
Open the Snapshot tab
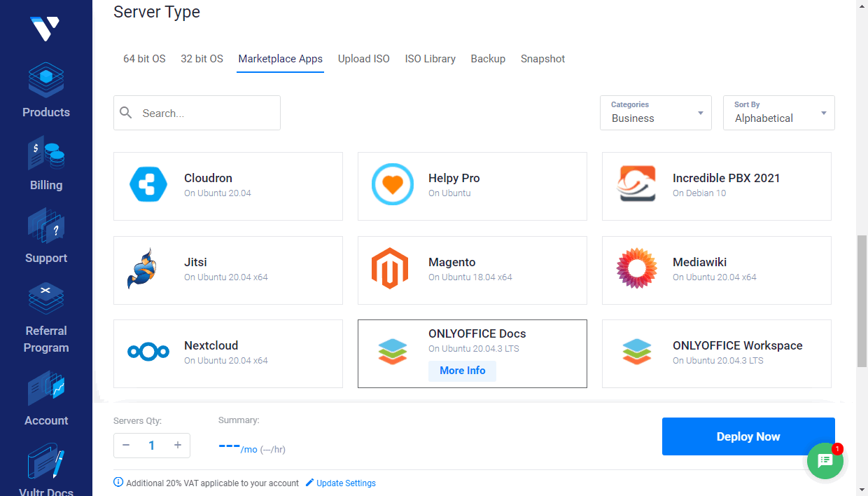pyautogui.click(x=542, y=59)
